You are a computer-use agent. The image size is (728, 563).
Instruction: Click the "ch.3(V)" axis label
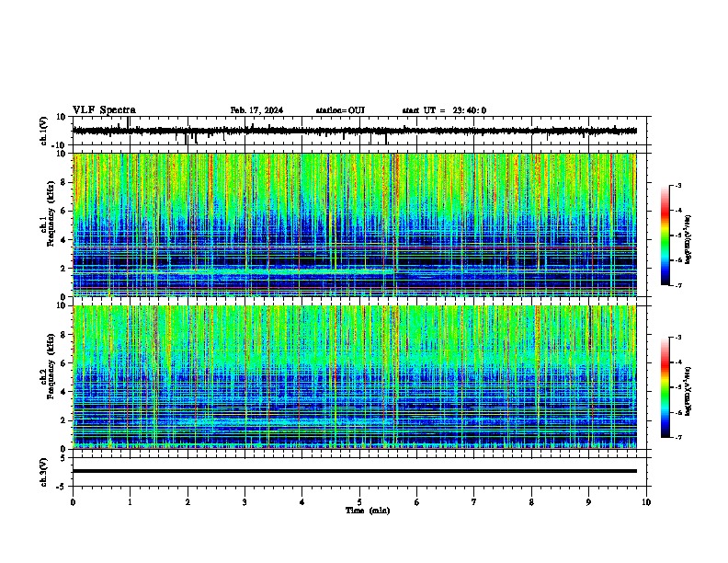point(44,472)
